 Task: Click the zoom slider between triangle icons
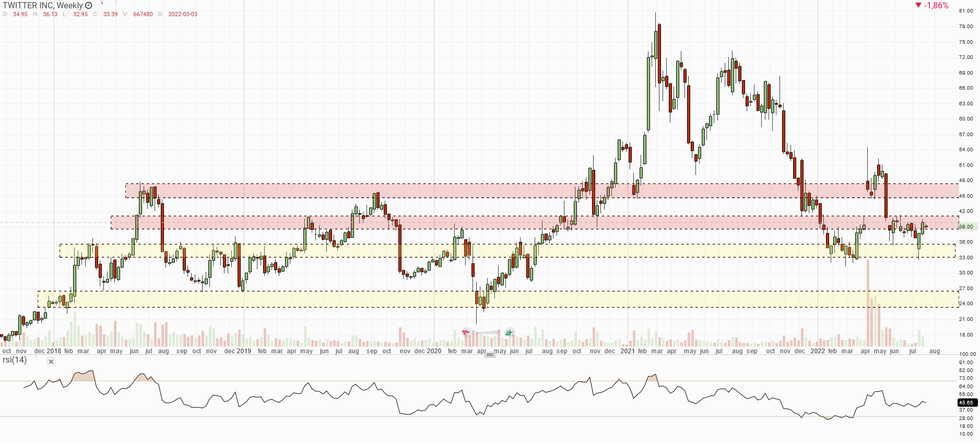click(487, 332)
